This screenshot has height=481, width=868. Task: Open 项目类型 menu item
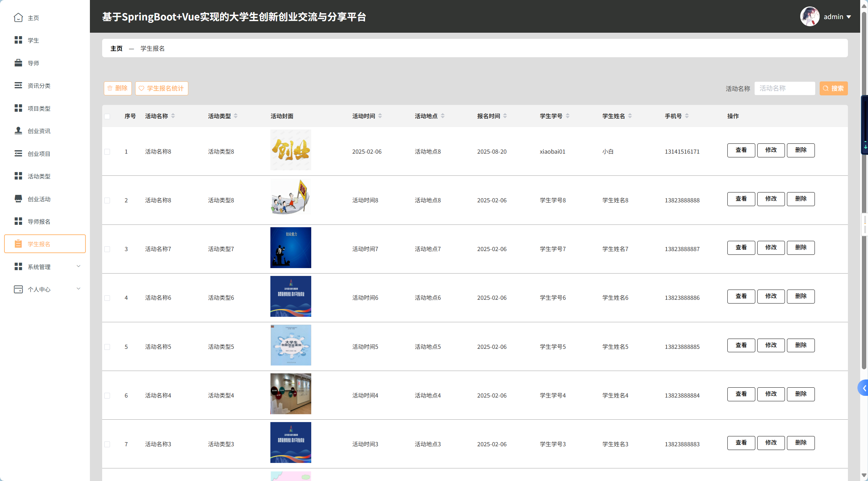coord(39,108)
